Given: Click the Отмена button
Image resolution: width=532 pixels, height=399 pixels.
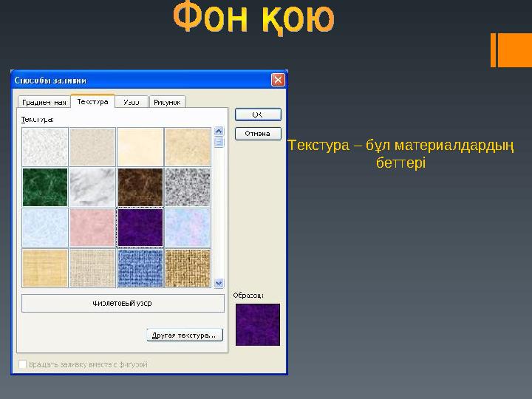Looking at the screenshot, I should point(258,133).
